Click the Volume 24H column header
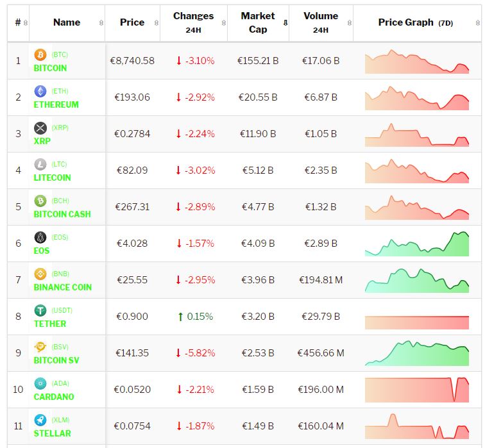This screenshot has height=448, width=485. pos(320,22)
